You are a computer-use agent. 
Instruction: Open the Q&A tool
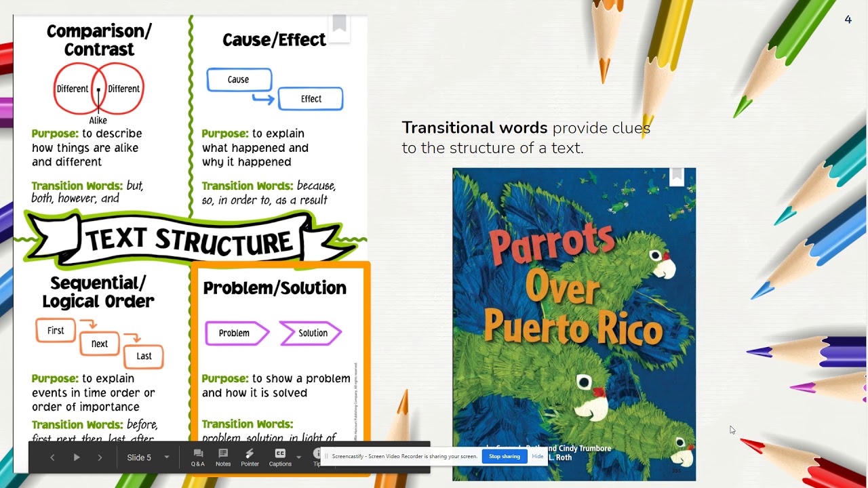[x=198, y=457]
